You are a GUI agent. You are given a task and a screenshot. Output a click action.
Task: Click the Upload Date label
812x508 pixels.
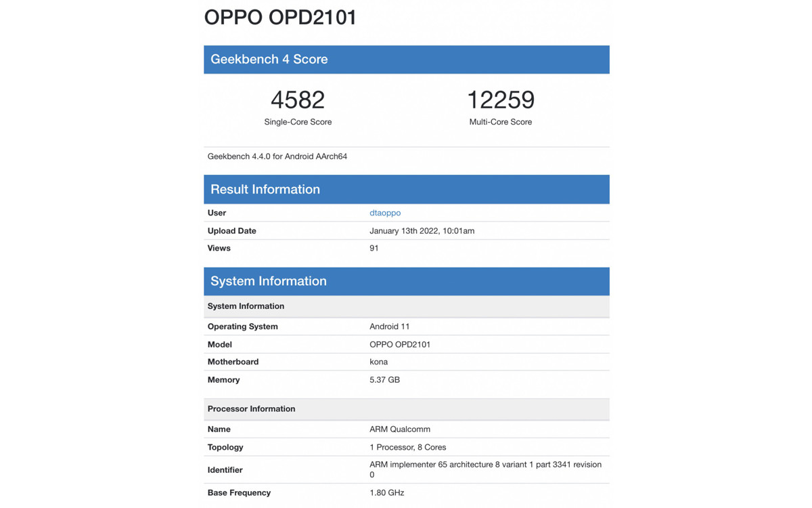[x=232, y=231]
